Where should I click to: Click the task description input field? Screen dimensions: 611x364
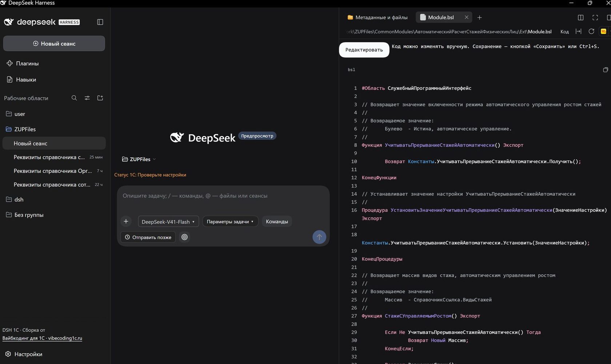(x=223, y=196)
